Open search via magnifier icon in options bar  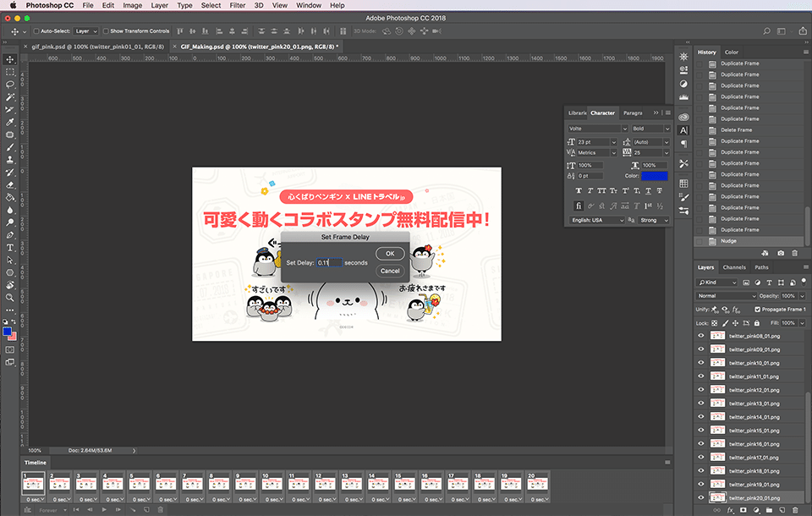(766, 31)
